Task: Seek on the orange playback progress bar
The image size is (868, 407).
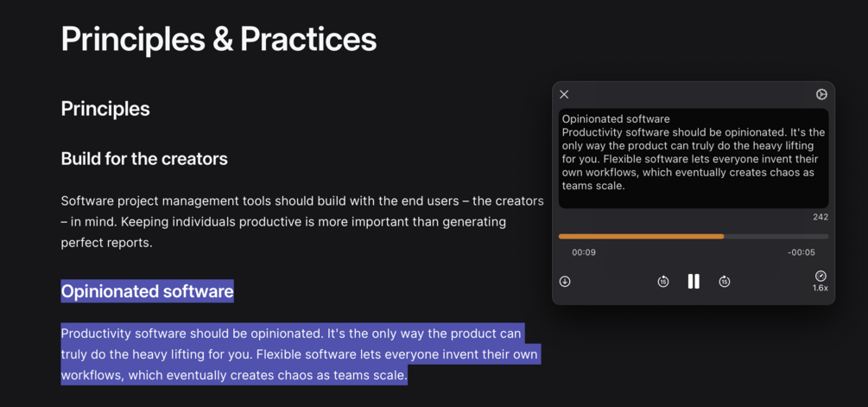Action: pyautogui.click(x=641, y=236)
